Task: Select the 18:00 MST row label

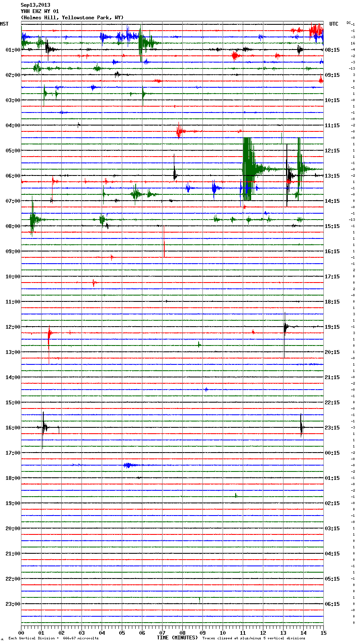Action: click(13, 478)
